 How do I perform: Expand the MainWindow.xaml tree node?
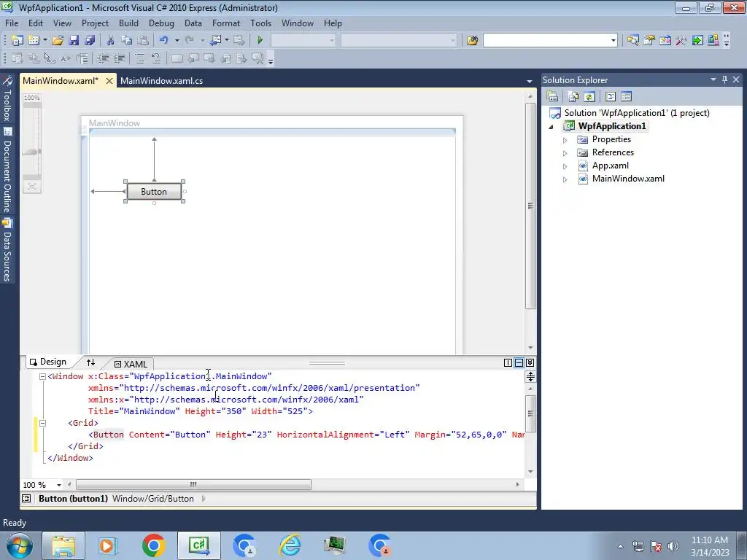565,179
